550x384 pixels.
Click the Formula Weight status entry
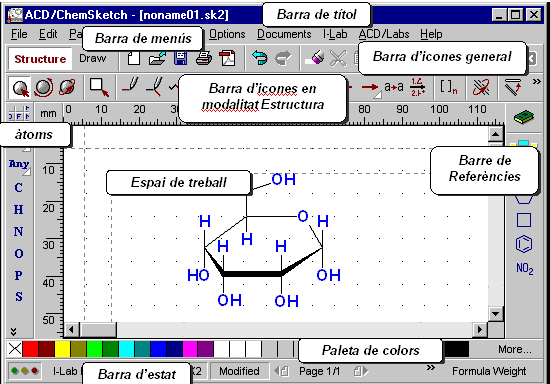pos(489,371)
